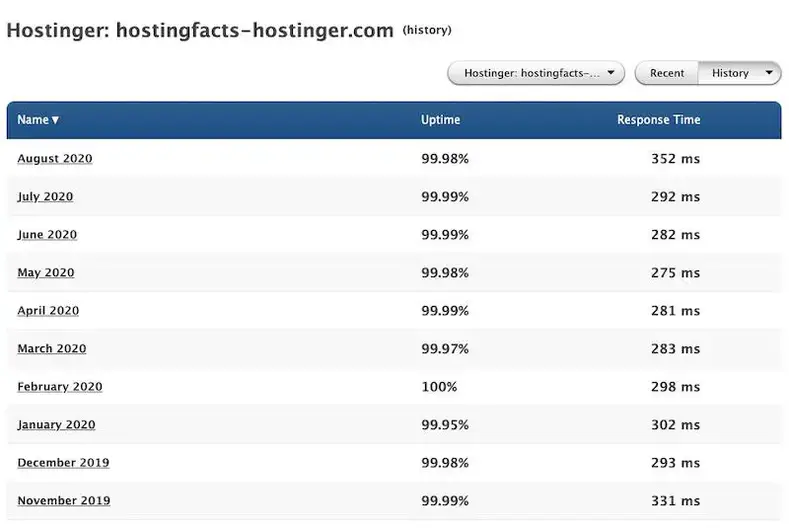Expand the History dropdown arrow
This screenshot has width=789, height=529.
(769, 72)
